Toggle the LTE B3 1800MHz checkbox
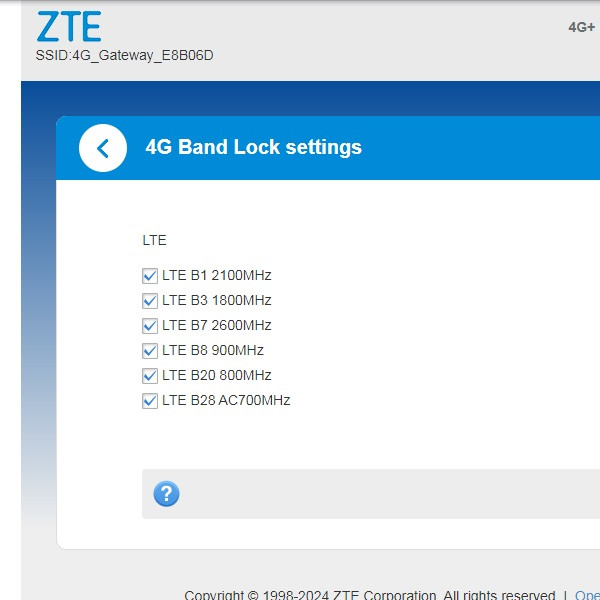 (x=150, y=301)
